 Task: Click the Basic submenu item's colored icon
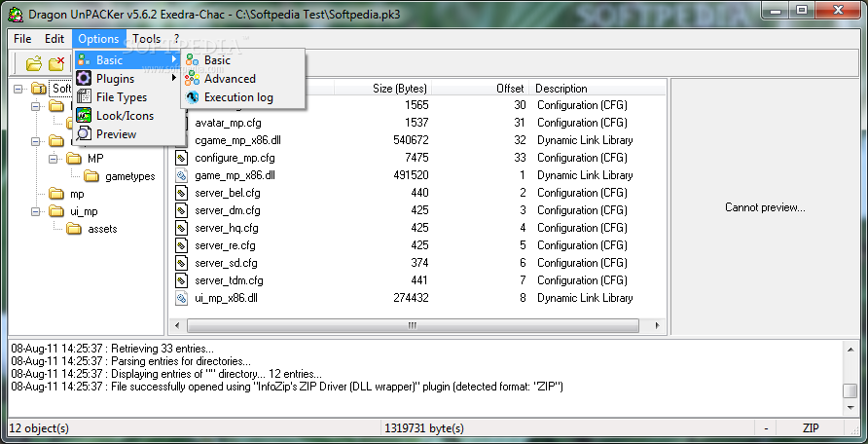pyautogui.click(x=192, y=60)
